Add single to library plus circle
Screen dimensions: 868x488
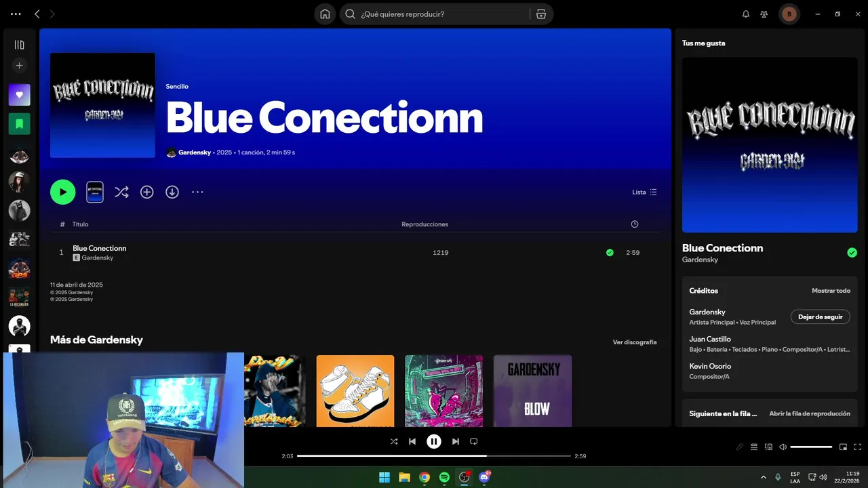point(146,192)
